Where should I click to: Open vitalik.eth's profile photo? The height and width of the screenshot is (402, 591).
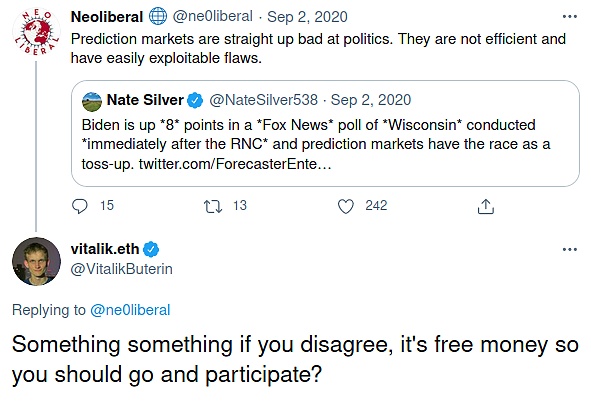click(36, 261)
